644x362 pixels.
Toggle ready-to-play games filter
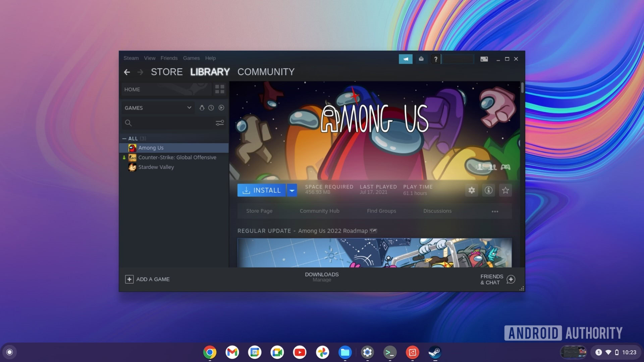(221, 108)
